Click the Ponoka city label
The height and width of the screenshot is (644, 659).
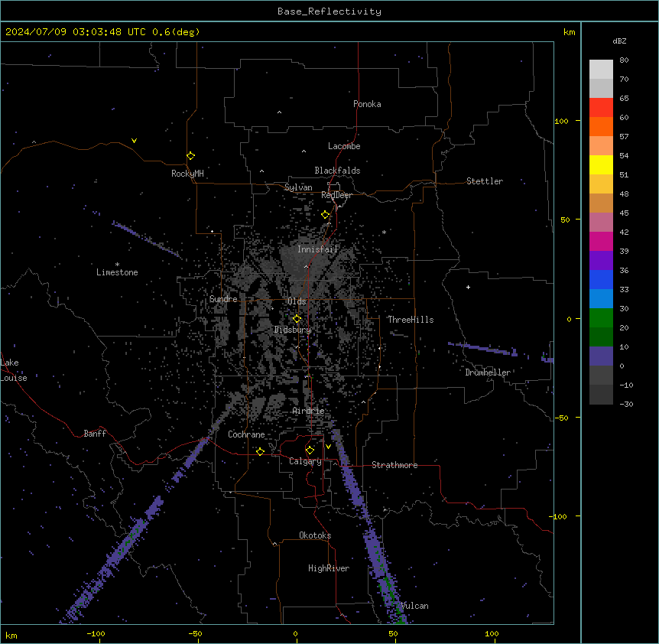click(367, 104)
